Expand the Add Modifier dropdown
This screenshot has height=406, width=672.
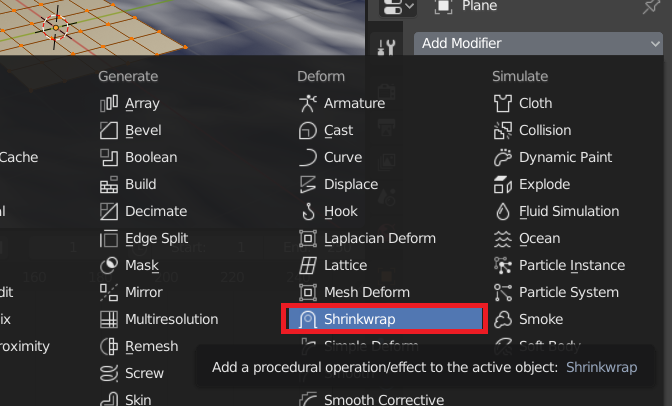point(538,43)
